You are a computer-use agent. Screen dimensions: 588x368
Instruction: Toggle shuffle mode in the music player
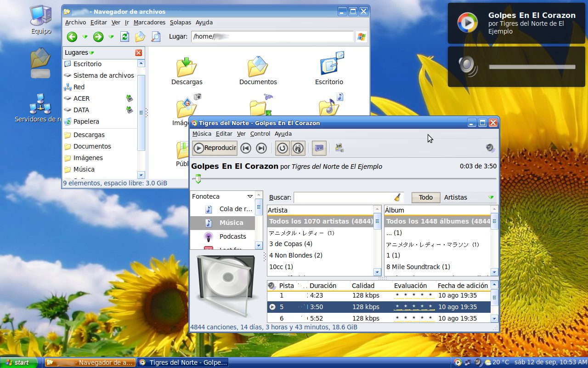(x=298, y=148)
